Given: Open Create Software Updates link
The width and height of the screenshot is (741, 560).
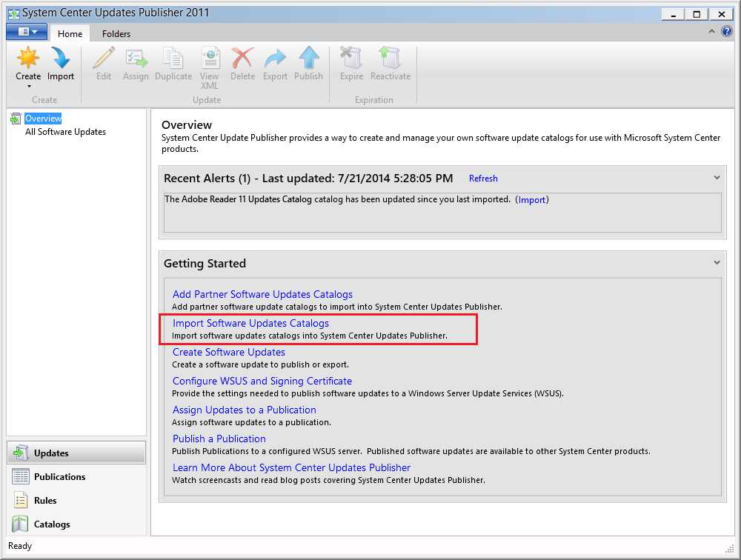Looking at the screenshot, I should click(x=229, y=352).
